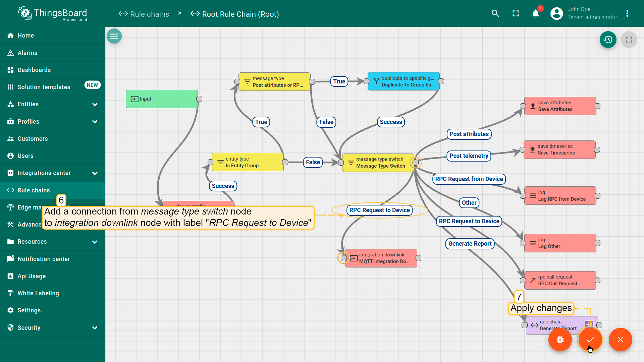Select the Message Type Switch node
This screenshot has height=362, width=644.
tap(378, 163)
